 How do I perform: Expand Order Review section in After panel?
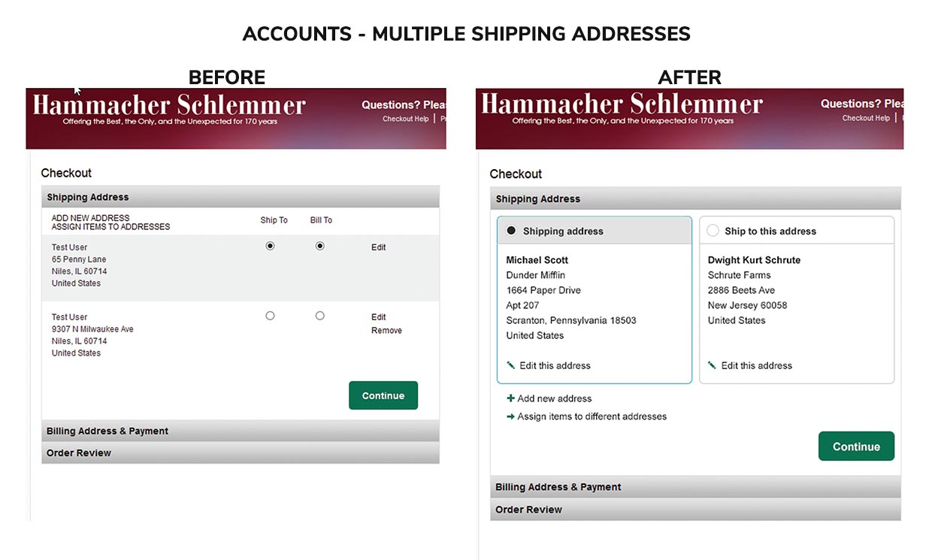(x=529, y=510)
